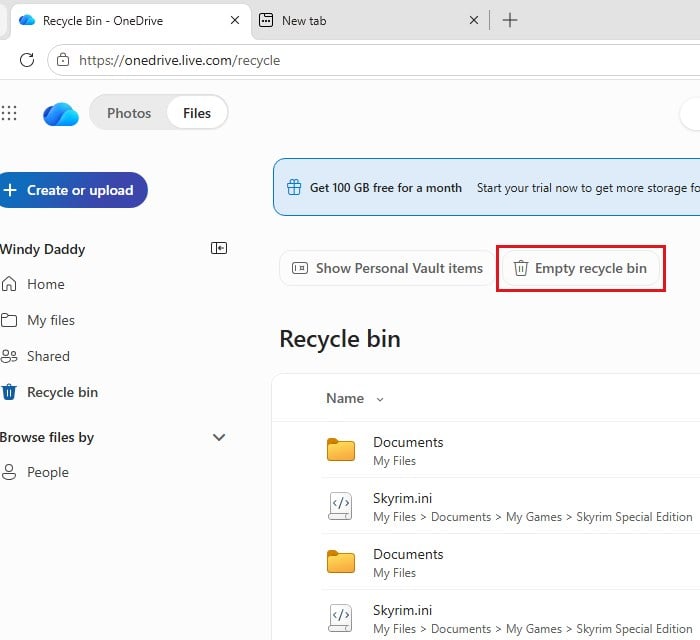Click the Shared people icon
The width and height of the screenshot is (700, 640).
click(x=9, y=356)
